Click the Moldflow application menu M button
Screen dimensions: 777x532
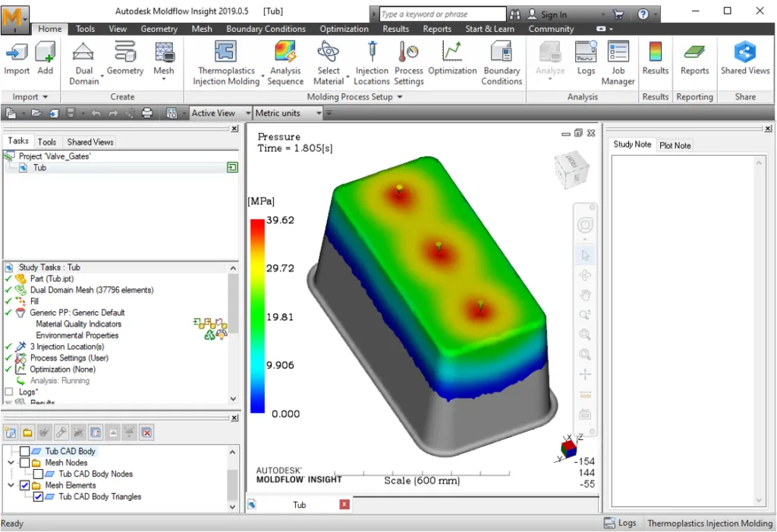click(15, 19)
